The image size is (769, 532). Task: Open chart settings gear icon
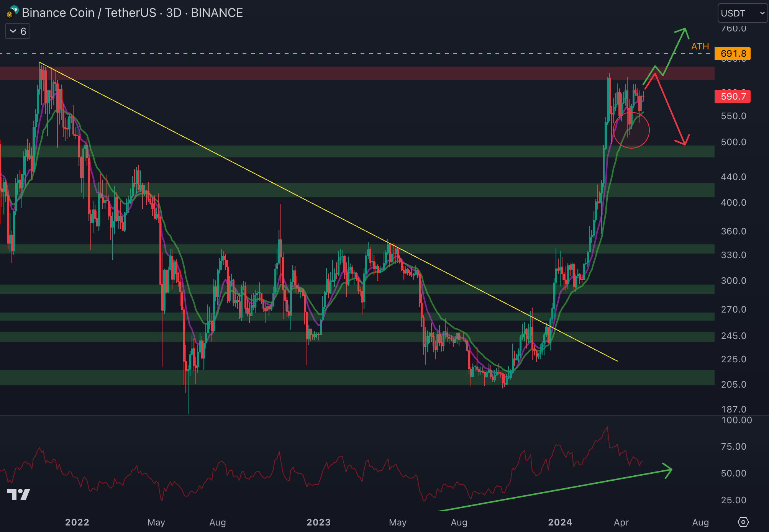tap(743, 522)
